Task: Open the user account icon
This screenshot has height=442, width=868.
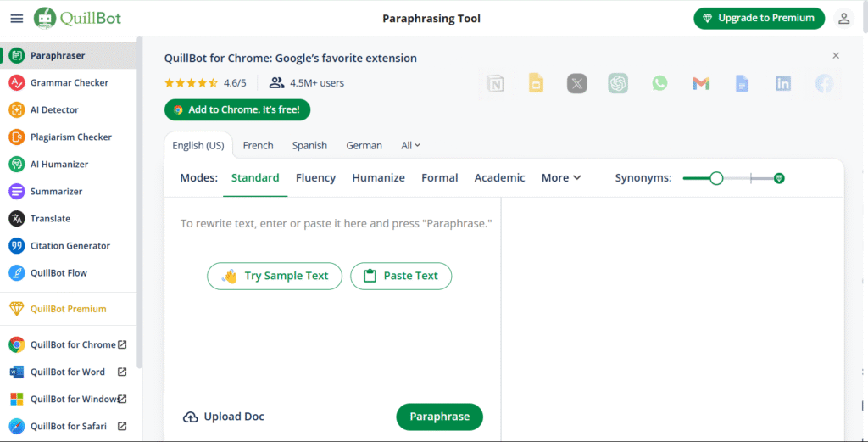Action: pos(843,19)
